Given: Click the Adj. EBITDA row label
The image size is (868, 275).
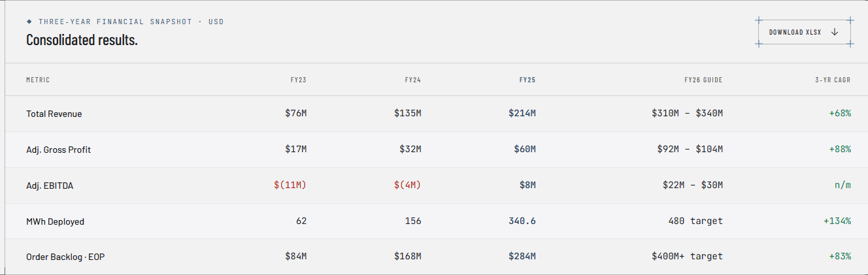Looking at the screenshot, I should click(x=50, y=186).
